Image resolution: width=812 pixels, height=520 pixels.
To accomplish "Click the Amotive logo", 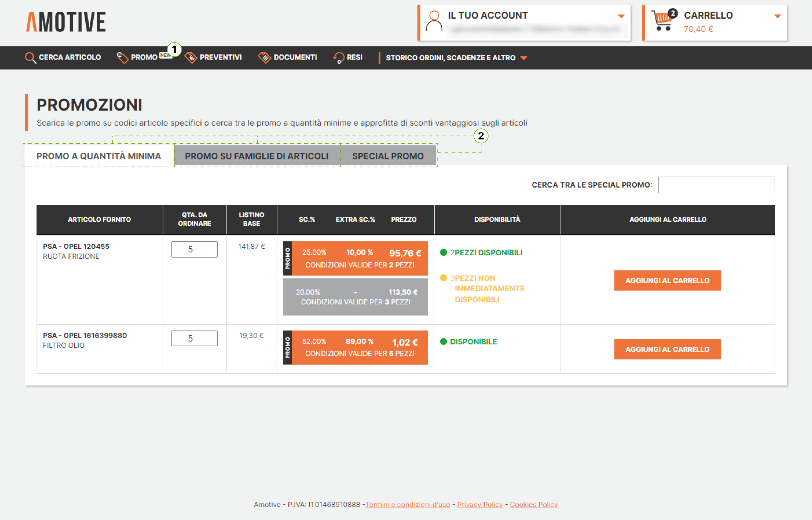I will pyautogui.click(x=66, y=22).
